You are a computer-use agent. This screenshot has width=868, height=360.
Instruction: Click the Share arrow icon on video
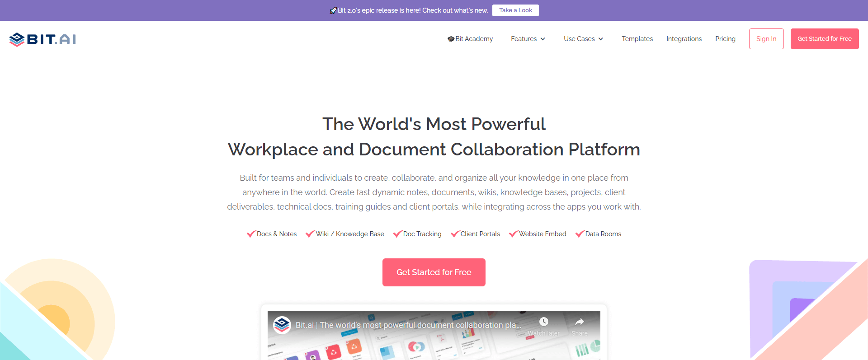tap(580, 322)
